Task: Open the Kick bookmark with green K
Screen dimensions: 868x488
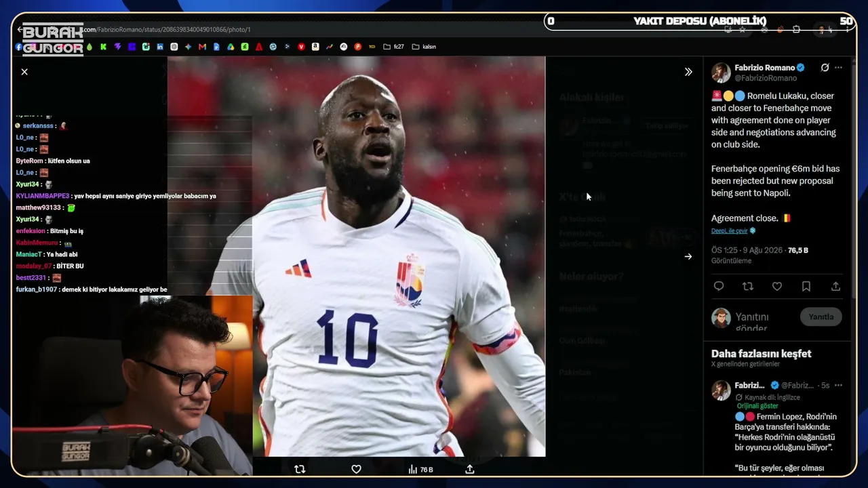Action: (103, 47)
